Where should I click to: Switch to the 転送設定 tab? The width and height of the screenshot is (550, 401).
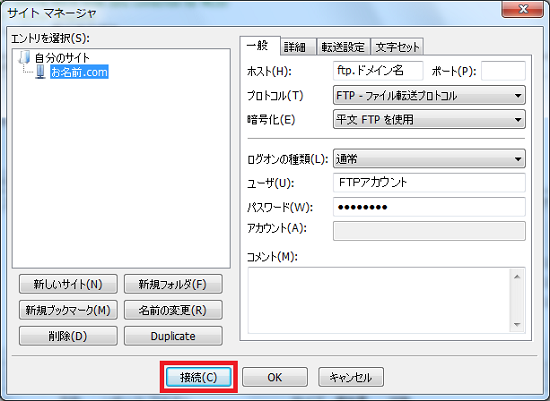coord(343,47)
